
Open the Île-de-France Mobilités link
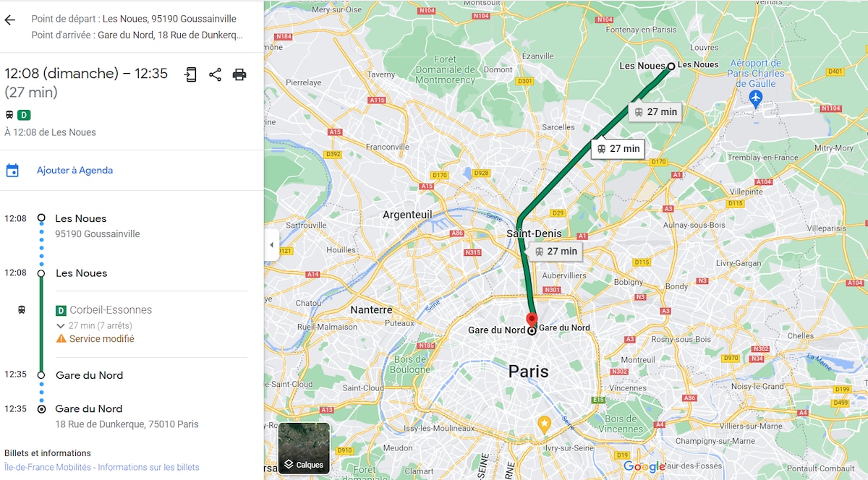(48, 467)
